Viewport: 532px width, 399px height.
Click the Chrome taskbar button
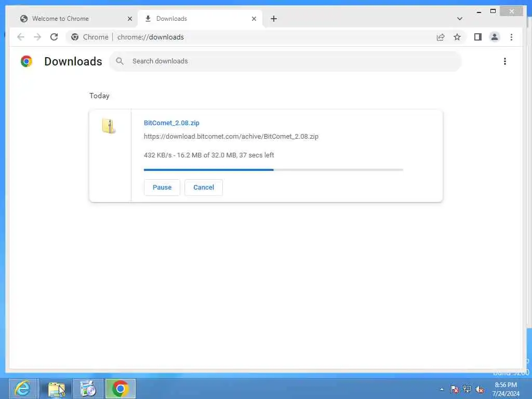(x=121, y=389)
